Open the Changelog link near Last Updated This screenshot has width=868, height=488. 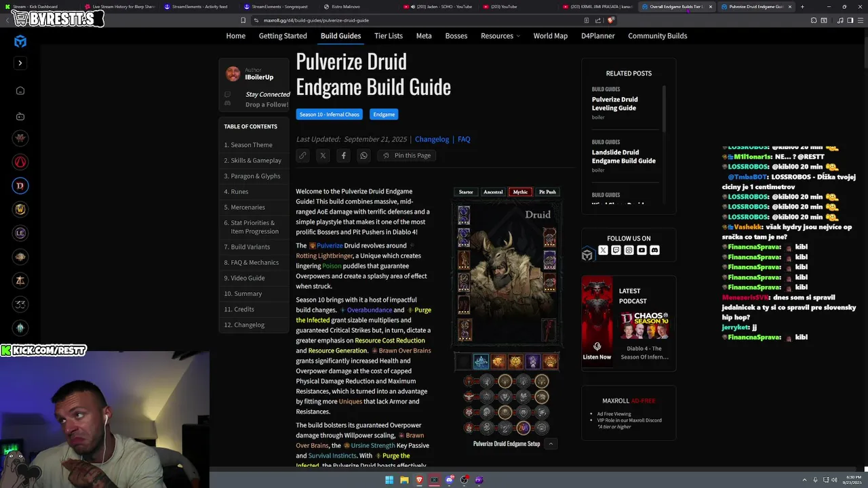pos(432,139)
